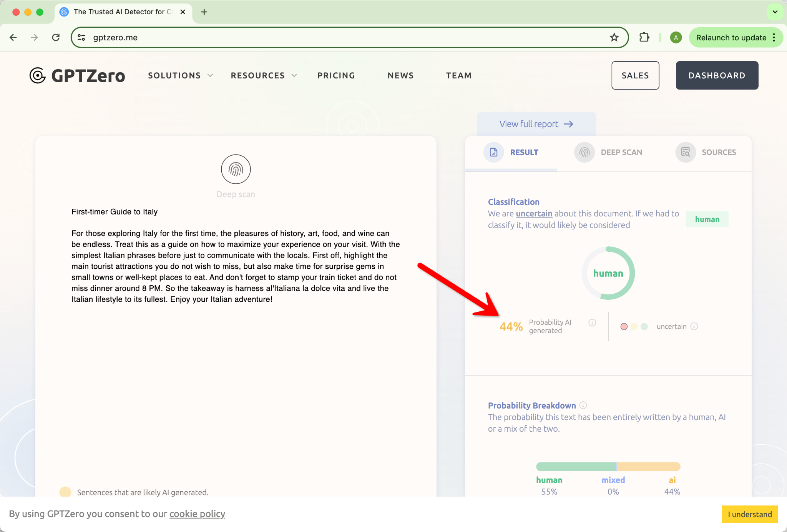Open the Dashboard

[x=717, y=75]
